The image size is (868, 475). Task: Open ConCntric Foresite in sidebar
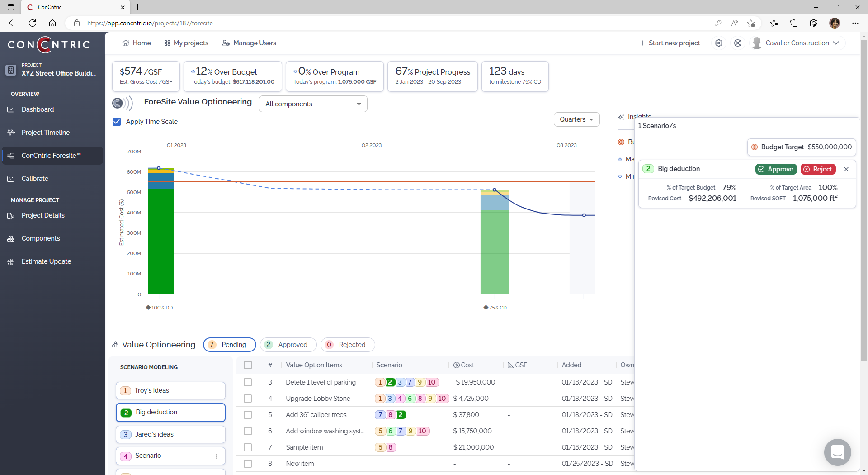tap(52, 156)
